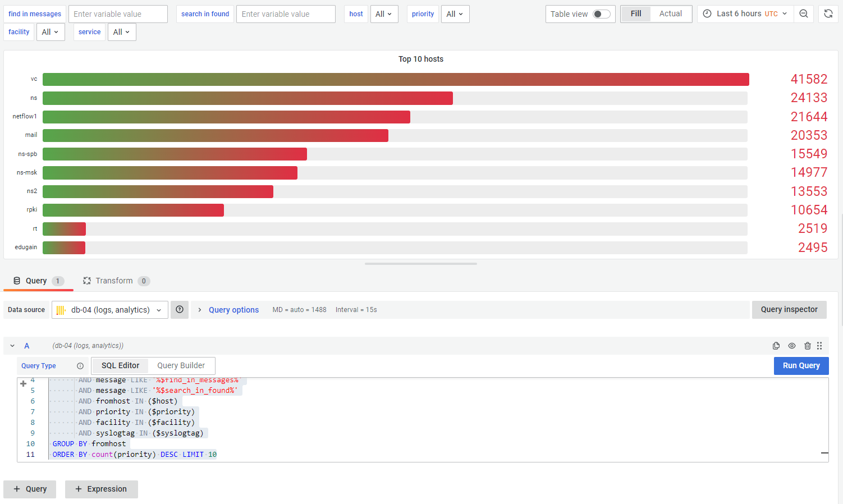Delete query A with the trash icon

pyautogui.click(x=808, y=346)
